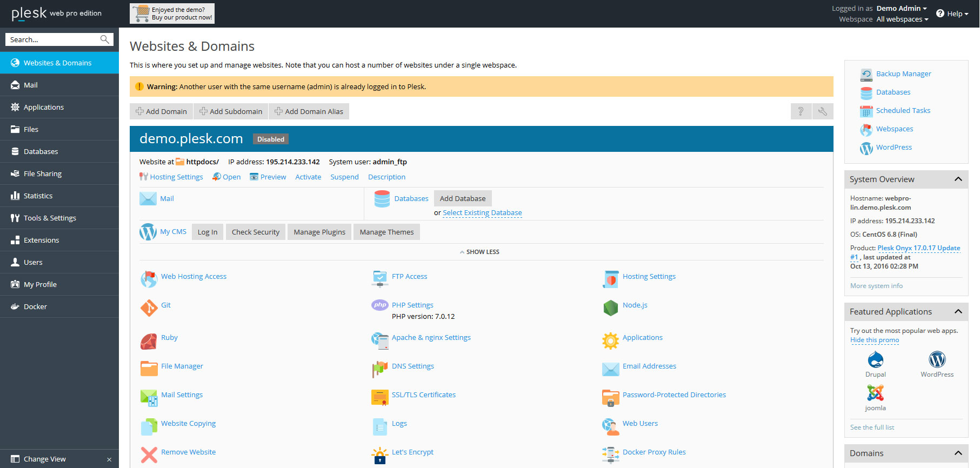
Task: Click the search magnifier icon
Action: [105, 39]
